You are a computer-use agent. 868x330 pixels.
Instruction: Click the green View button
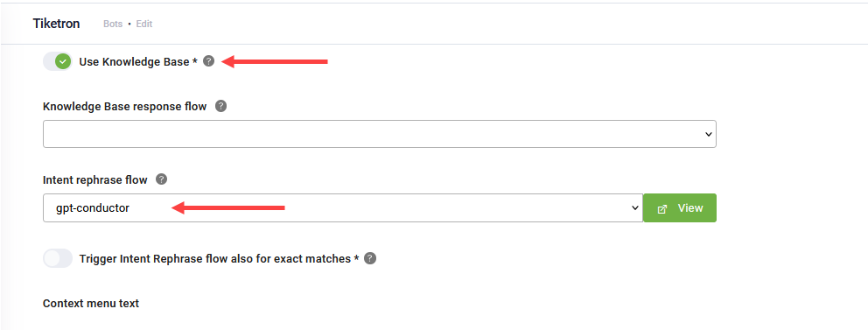[681, 208]
